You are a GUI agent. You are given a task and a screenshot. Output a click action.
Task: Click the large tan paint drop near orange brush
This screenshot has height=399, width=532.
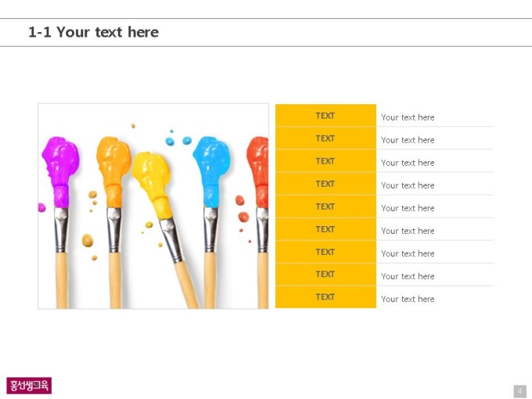tap(88, 240)
